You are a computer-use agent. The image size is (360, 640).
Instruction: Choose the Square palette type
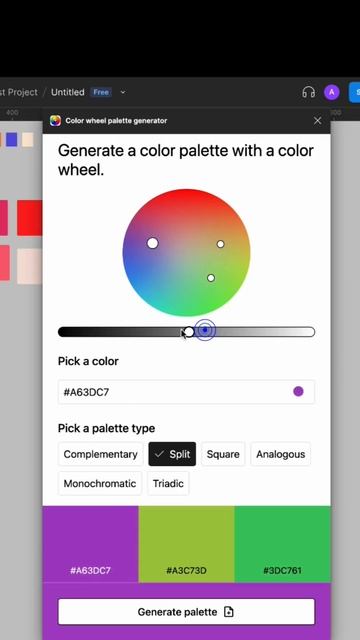[x=223, y=454]
